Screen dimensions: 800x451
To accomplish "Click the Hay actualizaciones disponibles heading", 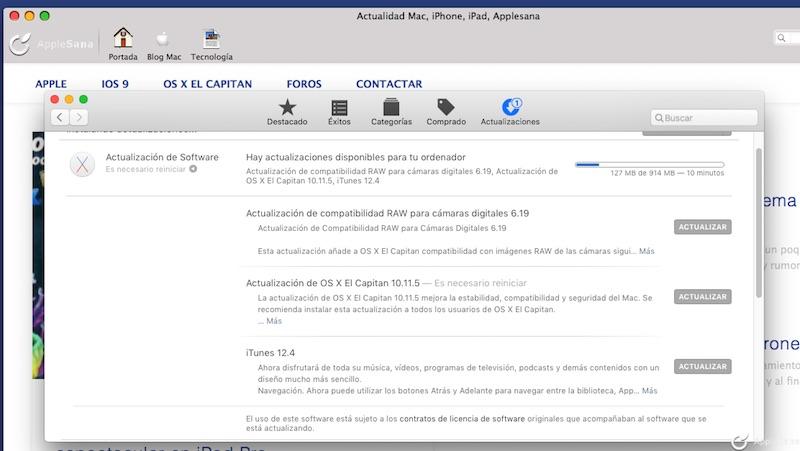I will pos(356,157).
